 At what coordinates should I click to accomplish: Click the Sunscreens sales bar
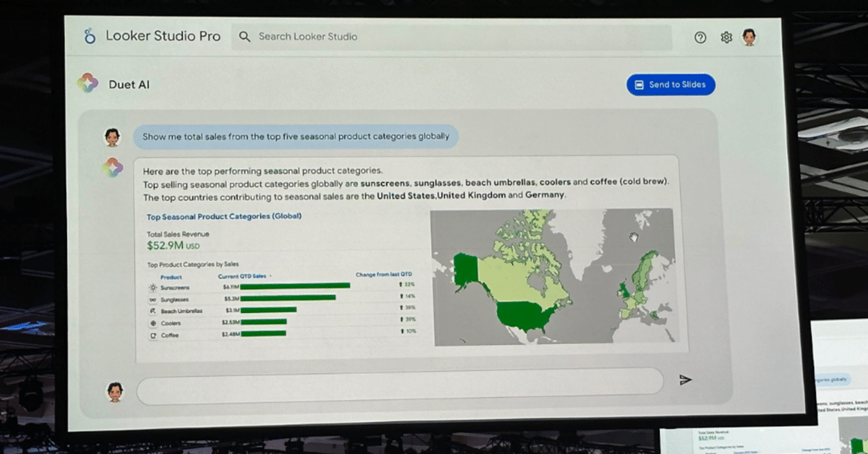pos(295,286)
